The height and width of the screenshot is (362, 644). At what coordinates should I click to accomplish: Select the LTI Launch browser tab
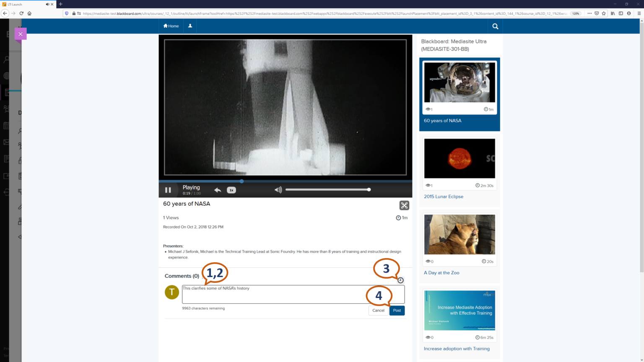[x=28, y=4]
